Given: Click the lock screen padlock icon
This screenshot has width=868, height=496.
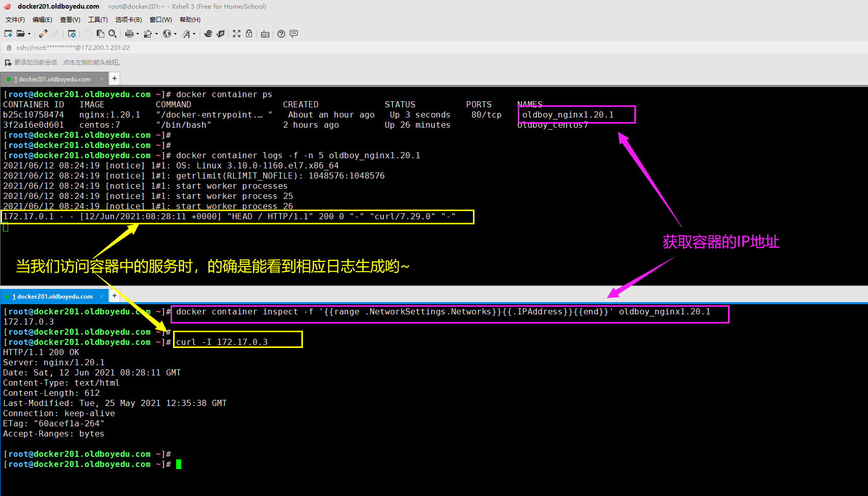Looking at the screenshot, I should click(249, 34).
